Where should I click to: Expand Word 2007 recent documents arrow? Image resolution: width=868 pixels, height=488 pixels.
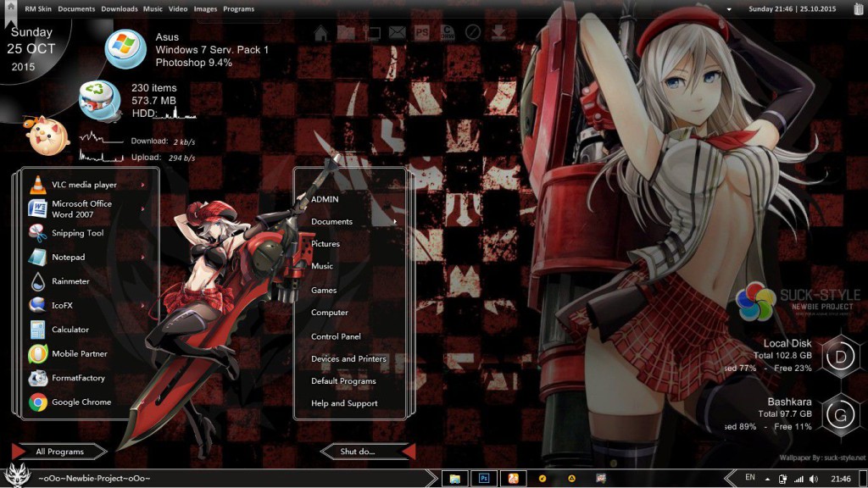[142, 209]
